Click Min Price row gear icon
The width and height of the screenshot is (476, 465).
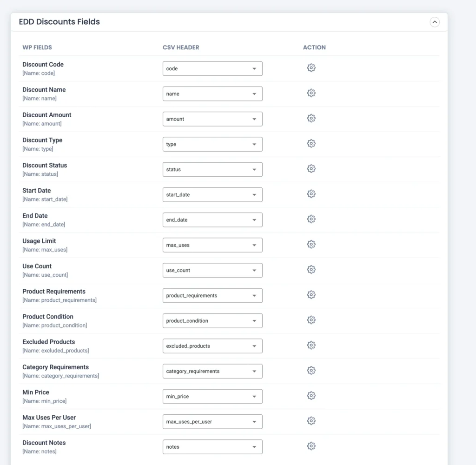click(x=311, y=395)
